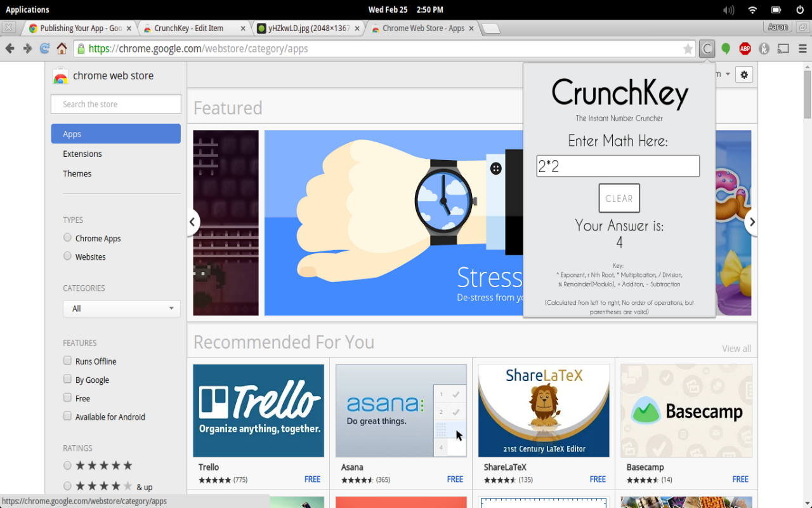Click FREE button for Asana
The height and width of the screenshot is (508, 812).
(455, 479)
